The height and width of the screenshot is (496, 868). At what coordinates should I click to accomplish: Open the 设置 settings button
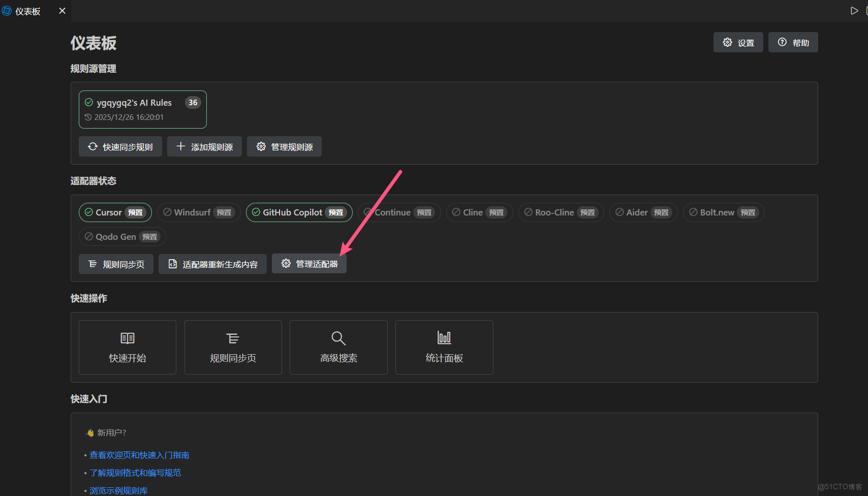[738, 42]
